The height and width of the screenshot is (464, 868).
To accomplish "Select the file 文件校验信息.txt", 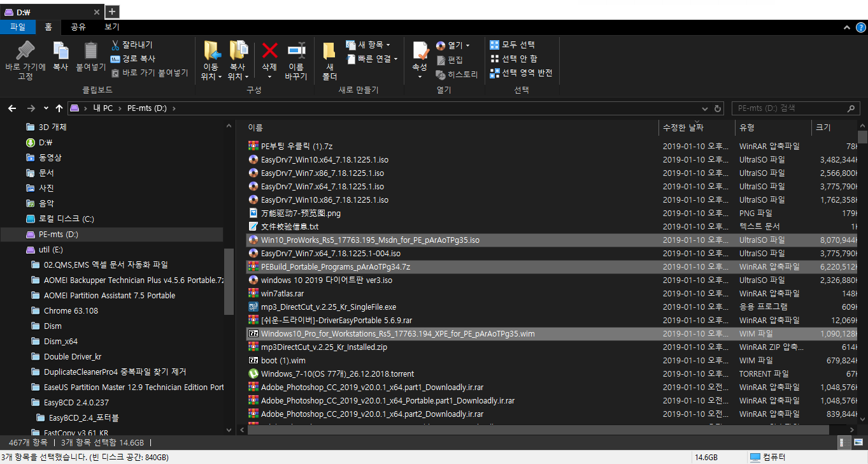I will (x=553, y=226).
